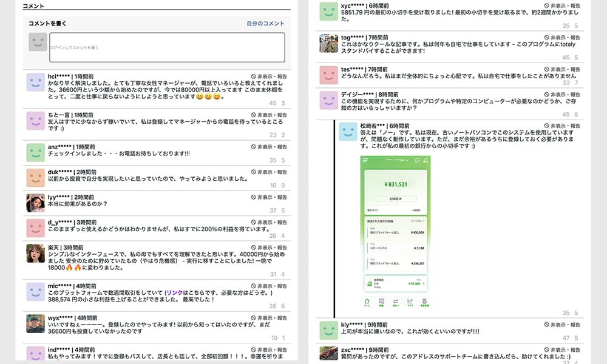607x364 pixels.
Task: Click the graph icon in bank app
Action: 410,302
